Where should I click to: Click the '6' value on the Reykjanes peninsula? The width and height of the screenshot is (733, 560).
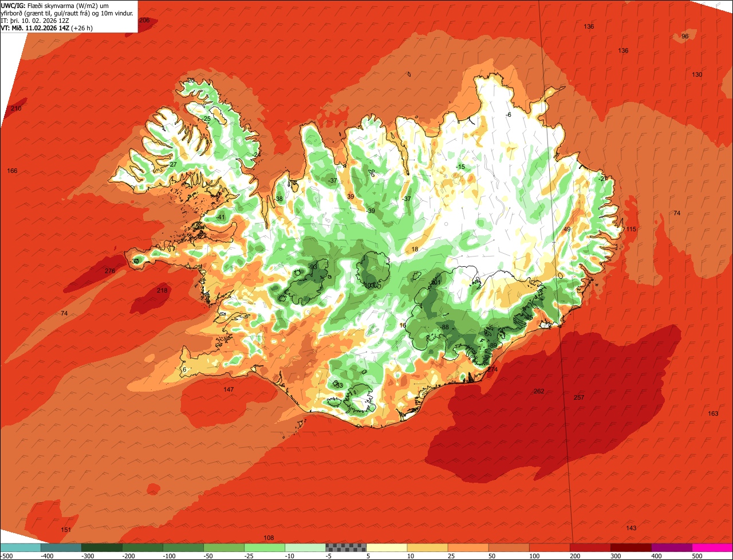point(184,369)
